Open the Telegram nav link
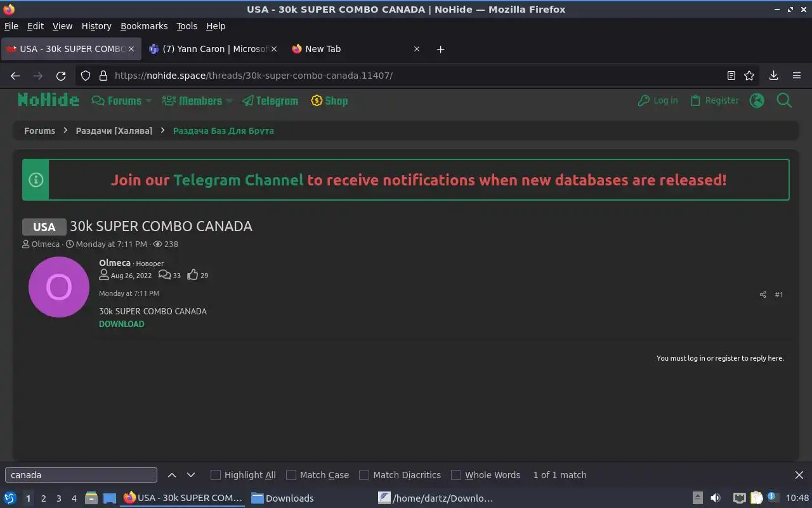812x508 pixels. point(270,100)
